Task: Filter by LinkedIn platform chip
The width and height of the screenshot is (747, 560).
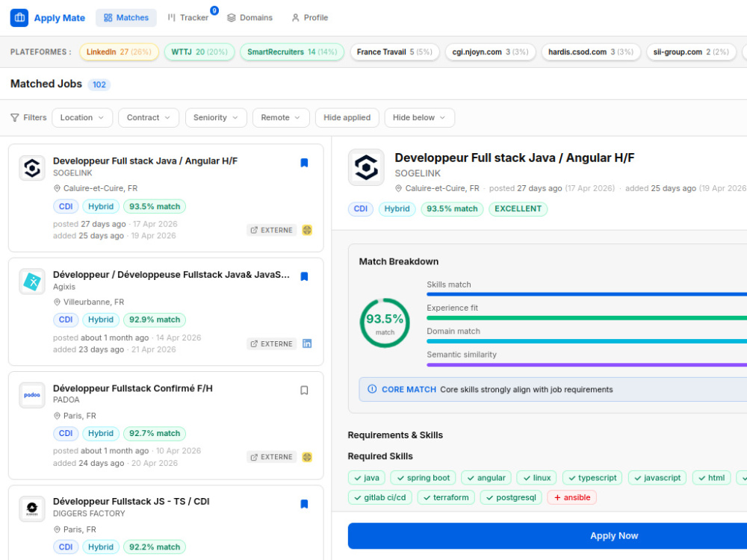Action: click(119, 52)
